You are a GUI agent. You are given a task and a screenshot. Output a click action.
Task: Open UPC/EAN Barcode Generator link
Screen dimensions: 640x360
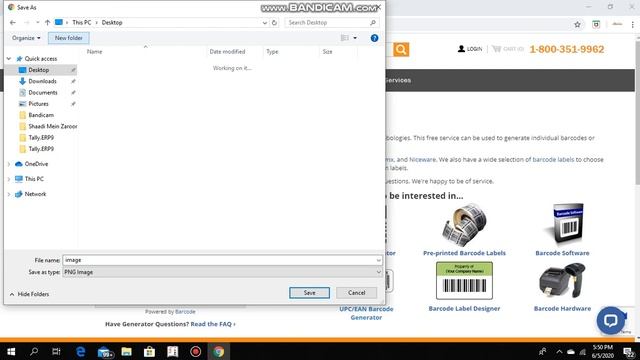click(366, 313)
